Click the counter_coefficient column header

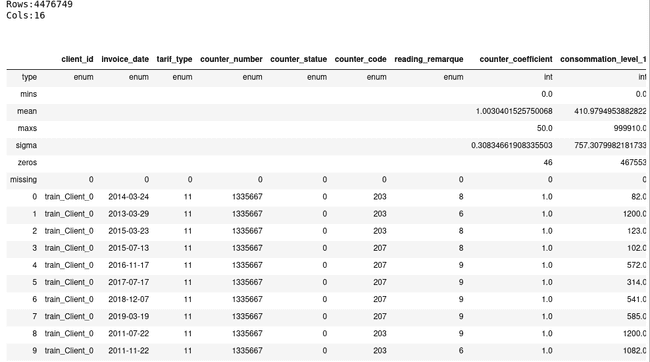[516, 59]
